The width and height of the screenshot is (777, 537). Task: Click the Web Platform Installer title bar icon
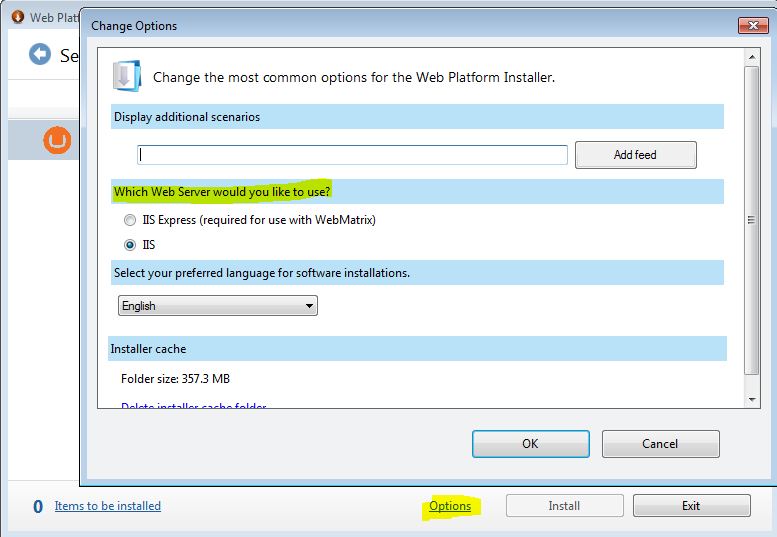17,17
